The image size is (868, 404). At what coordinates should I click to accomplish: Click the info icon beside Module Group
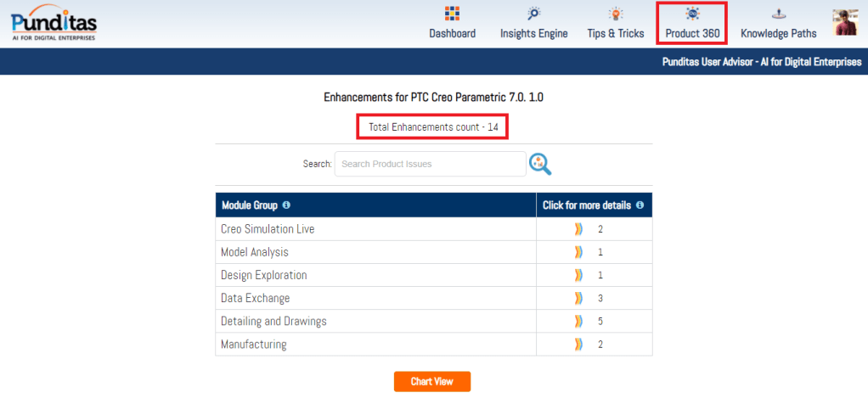(286, 205)
